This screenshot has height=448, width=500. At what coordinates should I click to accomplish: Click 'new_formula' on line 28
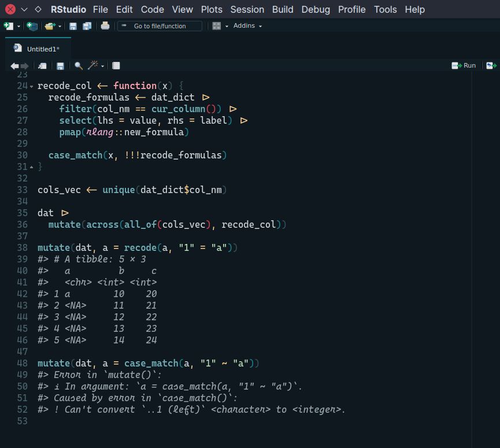pyautogui.click(x=154, y=132)
